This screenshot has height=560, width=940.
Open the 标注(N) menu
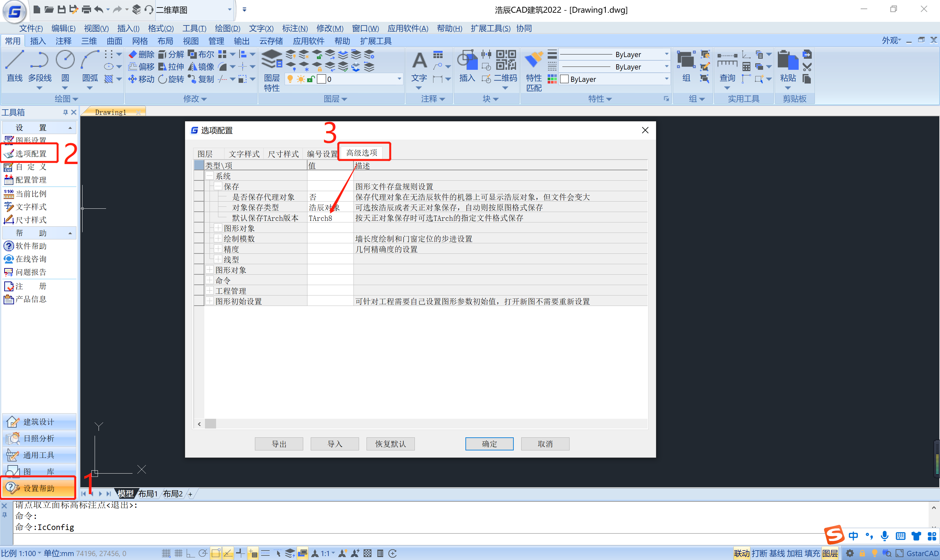pos(294,28)
